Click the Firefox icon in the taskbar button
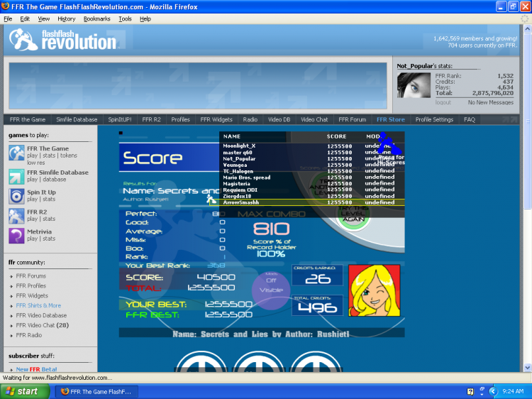 (65, 391)
